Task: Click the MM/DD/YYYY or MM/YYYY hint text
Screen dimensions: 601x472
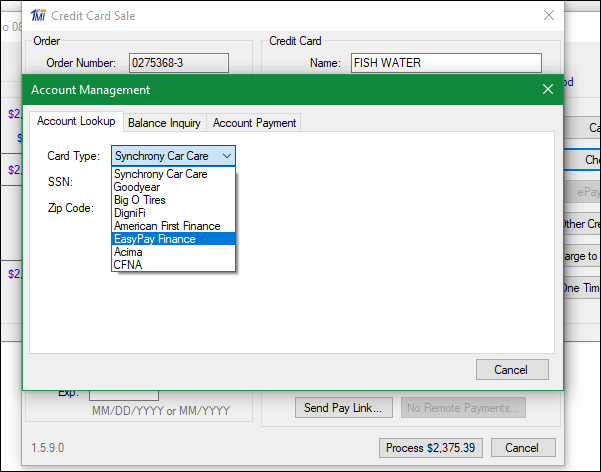Action: [161, 411]
